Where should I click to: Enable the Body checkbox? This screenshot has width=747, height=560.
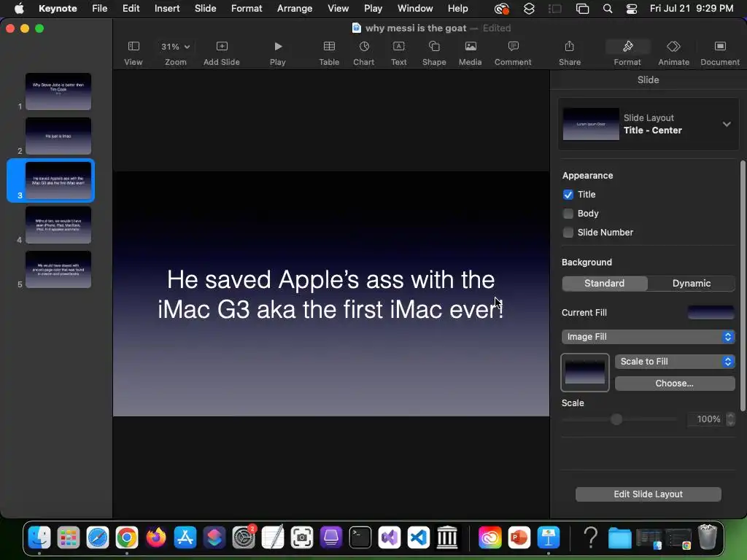[x=568, y=214]
